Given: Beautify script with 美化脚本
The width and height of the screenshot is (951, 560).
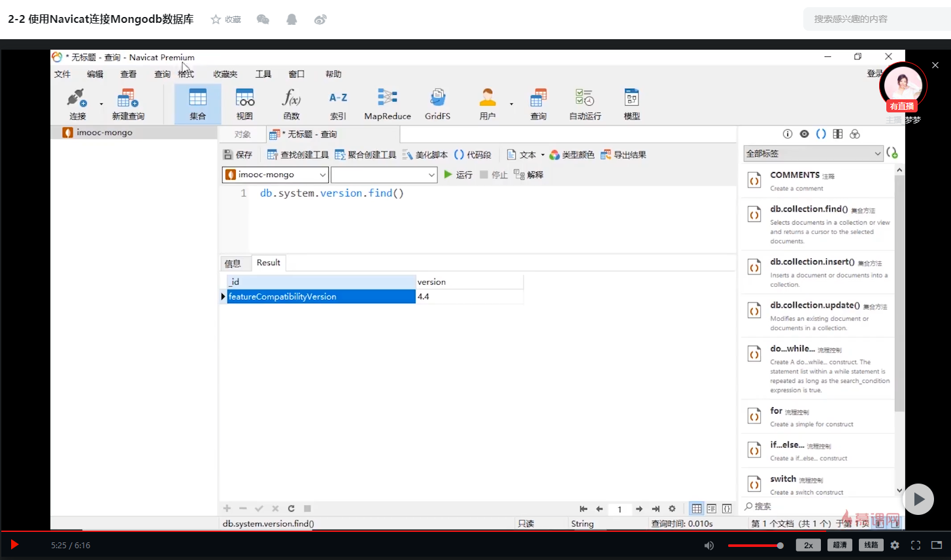Looking at the screenshot, I should point(425,155).
